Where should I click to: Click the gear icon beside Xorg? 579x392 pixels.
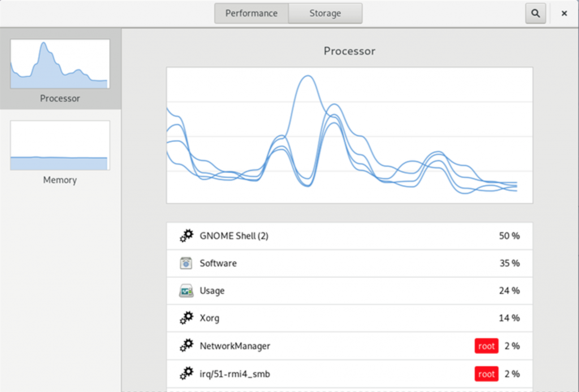coord(187,318)
